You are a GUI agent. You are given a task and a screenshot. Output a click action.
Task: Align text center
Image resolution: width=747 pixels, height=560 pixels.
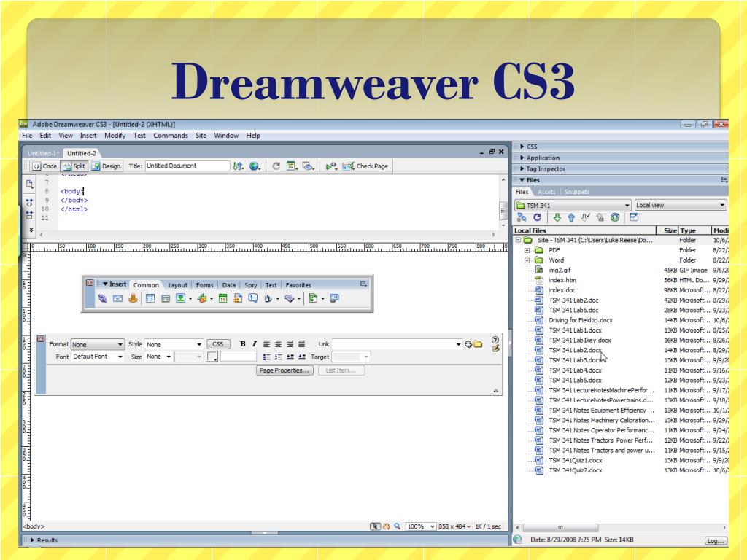coord(278,344)
